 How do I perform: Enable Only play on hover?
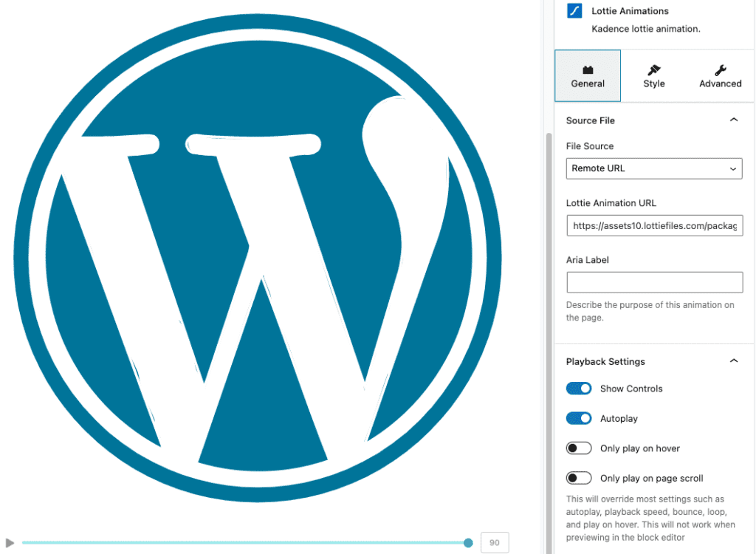[x=579, y=448]
